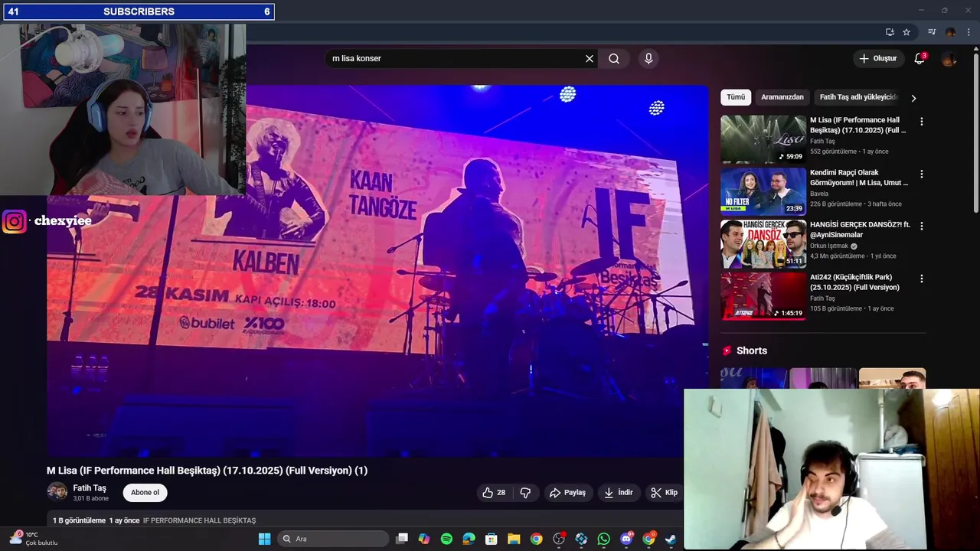The width and height of the screenshot is (980, 551).
Task: Open Ati242 1:45:19 video thumbnail
Action: click(763, 295)
